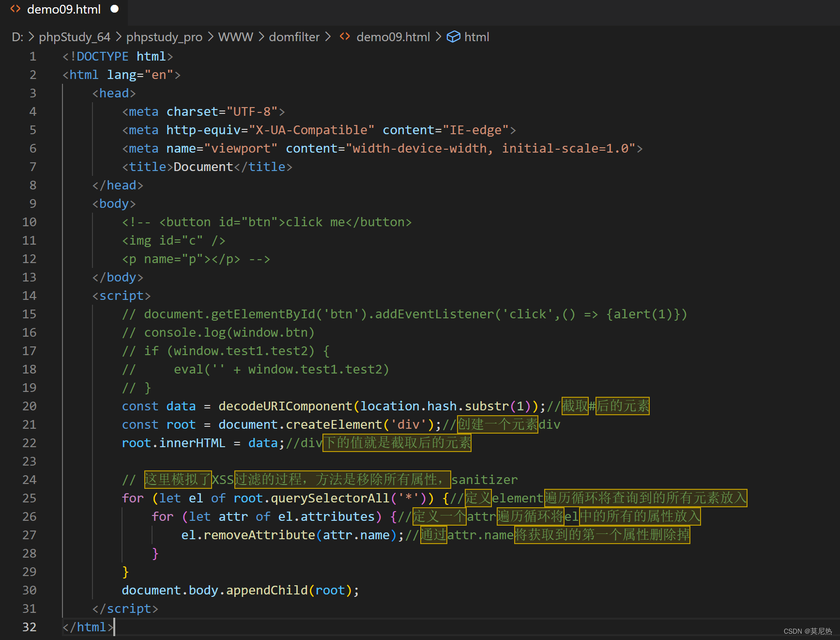Open the D: breadcrumb segment
The image size is (840, 640).
coord(17,37)
